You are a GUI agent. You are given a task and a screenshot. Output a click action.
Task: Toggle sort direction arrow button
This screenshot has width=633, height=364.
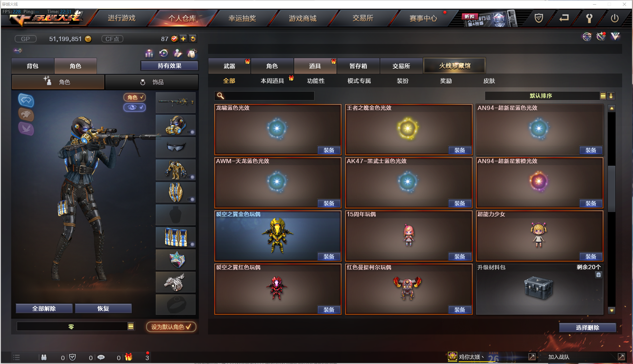click(611, 96)
